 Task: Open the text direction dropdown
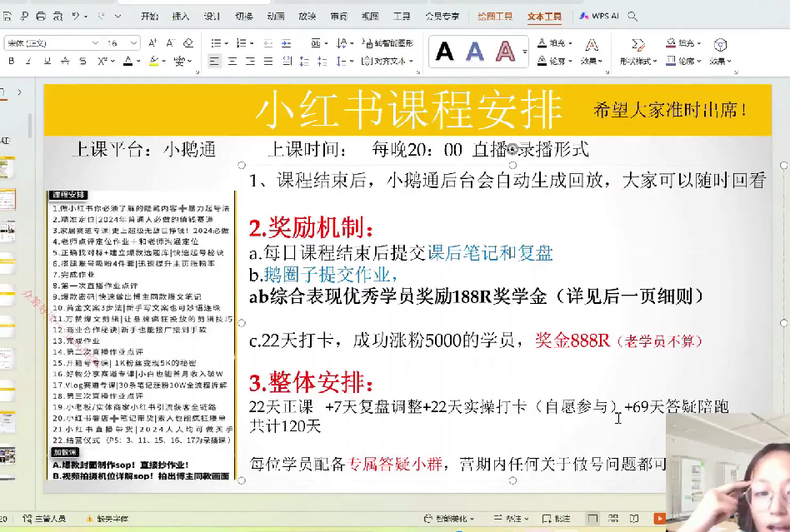click(345, 43)
